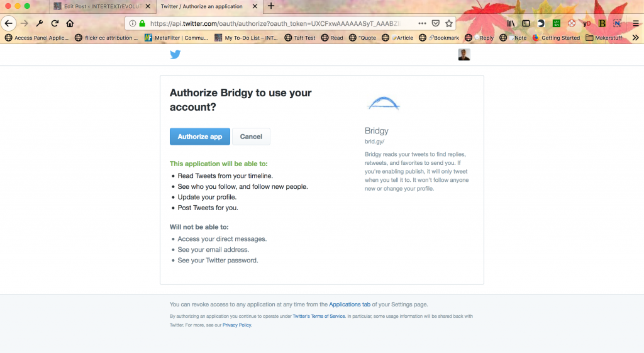Image resolution: width=644 pixels, height=353 pixels.
Task: Open the profile avatar thumbnail
Action: click(464, 54)
